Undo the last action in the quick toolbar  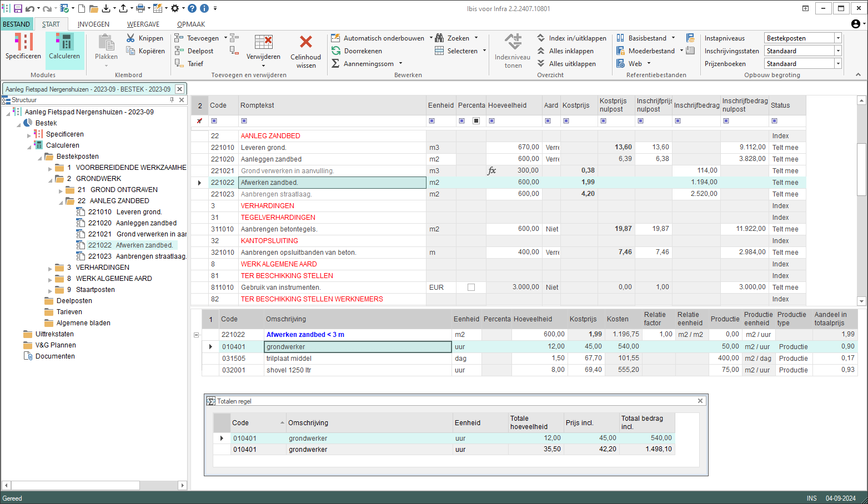click(30, 8)
